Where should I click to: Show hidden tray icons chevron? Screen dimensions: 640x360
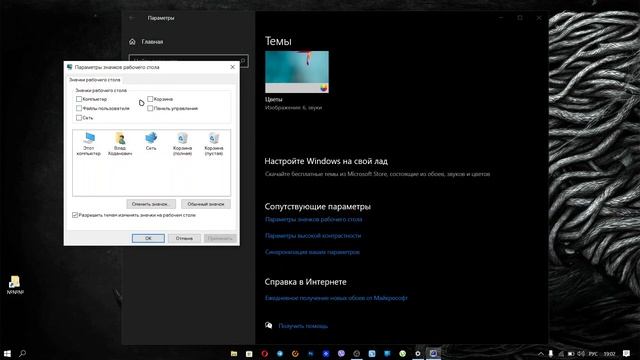coord(541,354)
